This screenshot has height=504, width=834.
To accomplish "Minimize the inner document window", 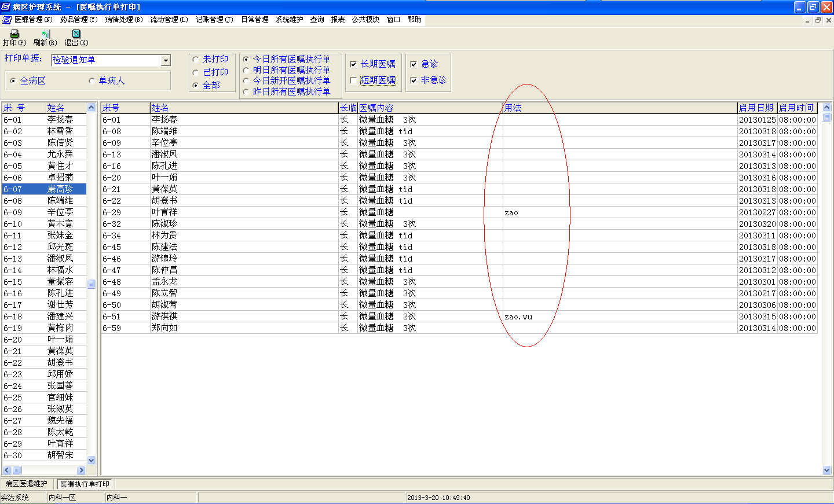I will pyautogui.click(x=807, y=20).
